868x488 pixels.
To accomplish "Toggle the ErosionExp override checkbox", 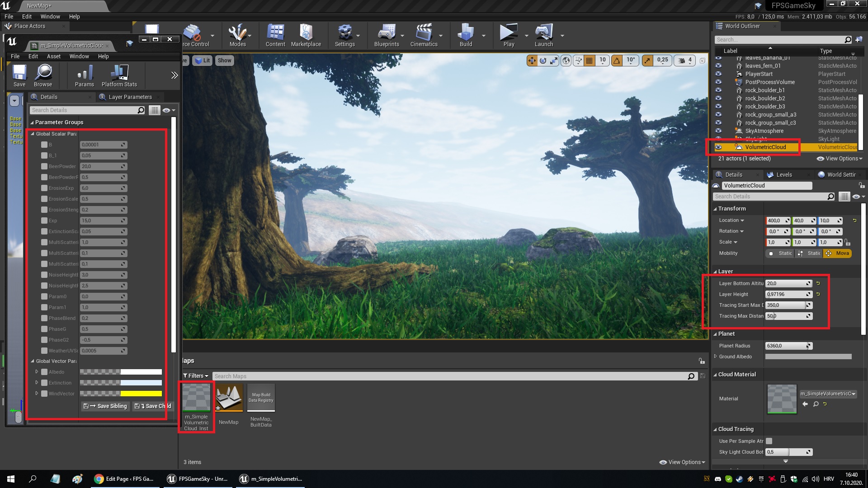I will point(44,188).
